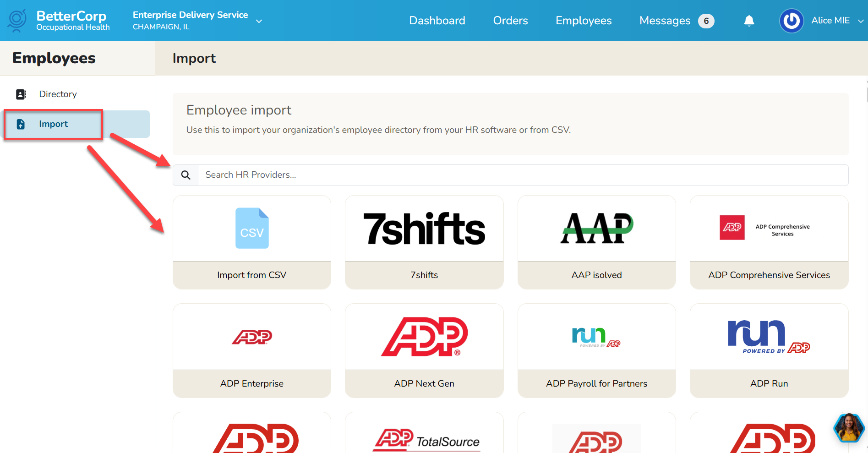Select the AAP isolved provider label
This screenshot has height=453, width=868.
coord(597,275)
